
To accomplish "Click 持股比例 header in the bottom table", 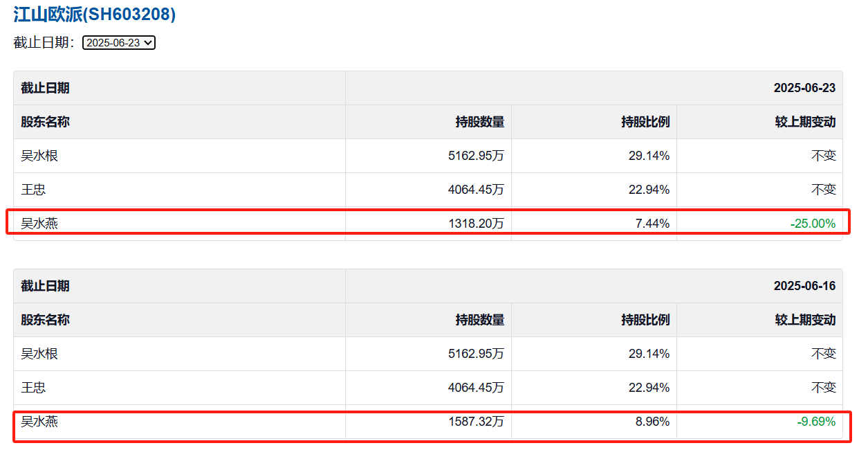I will [x=645, y=320].
